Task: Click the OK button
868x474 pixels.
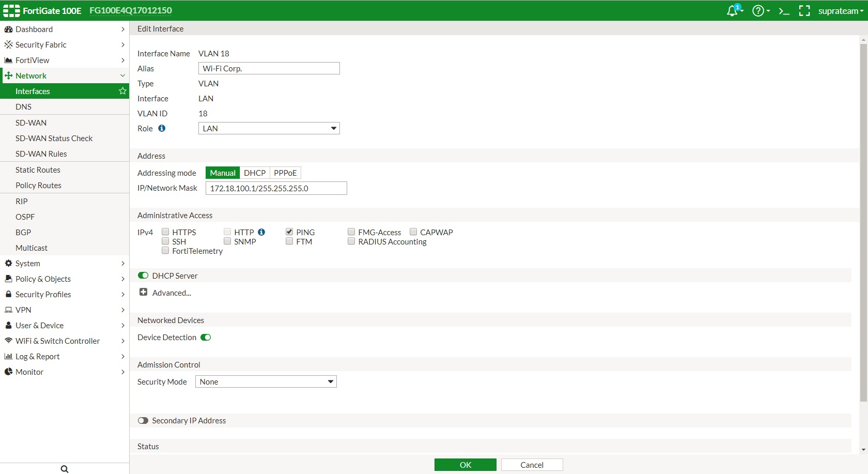Action: coord(465,465)
